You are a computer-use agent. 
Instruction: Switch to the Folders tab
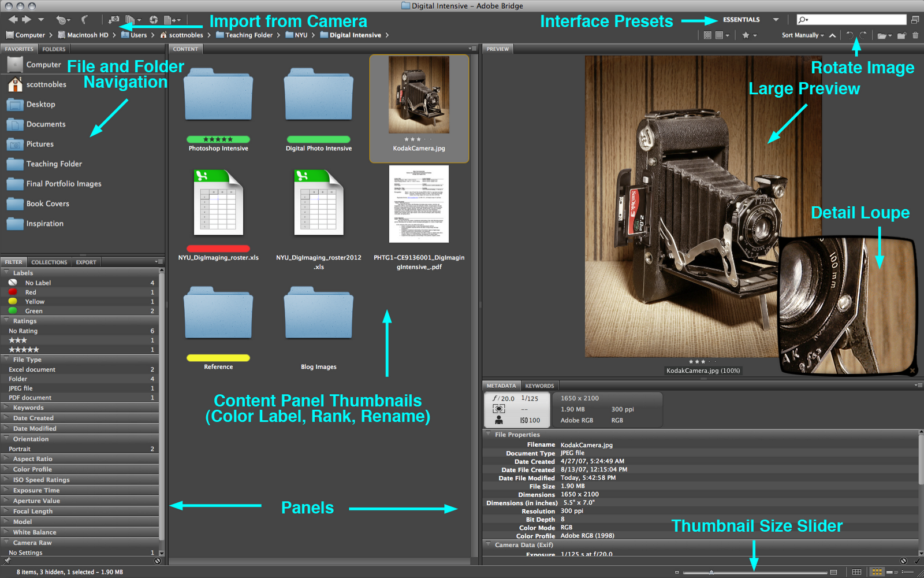coord(54,49)
